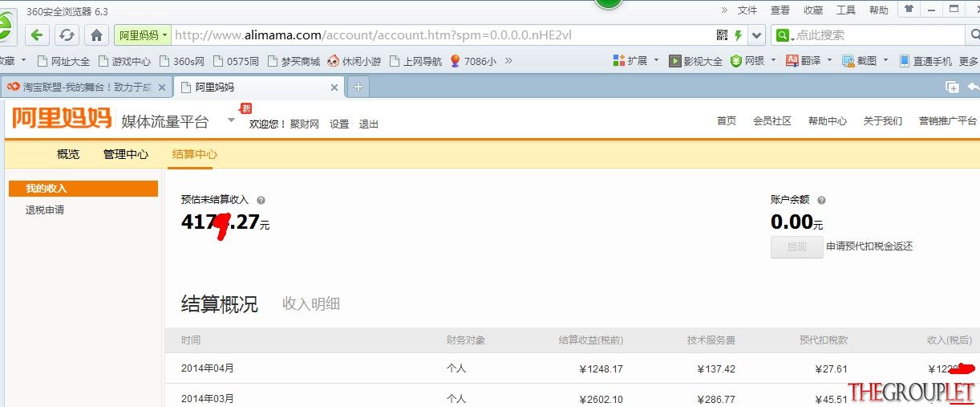
Task: Click the green search engine magnifier icon
Action: 784,35
